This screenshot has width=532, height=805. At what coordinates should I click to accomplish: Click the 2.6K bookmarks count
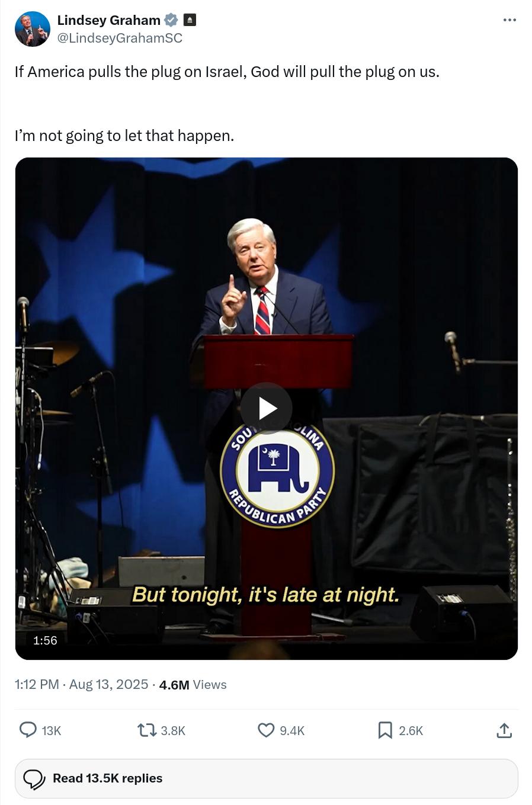tap(411, 731)
